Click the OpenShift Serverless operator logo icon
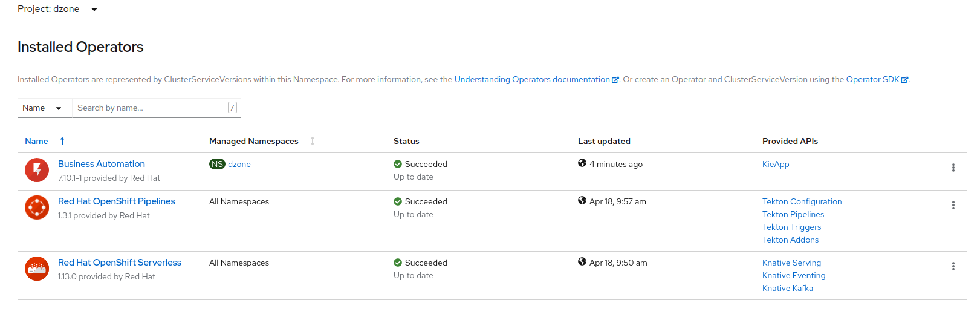The height and width of the screenshot is (317, 980). coord(37,269)
